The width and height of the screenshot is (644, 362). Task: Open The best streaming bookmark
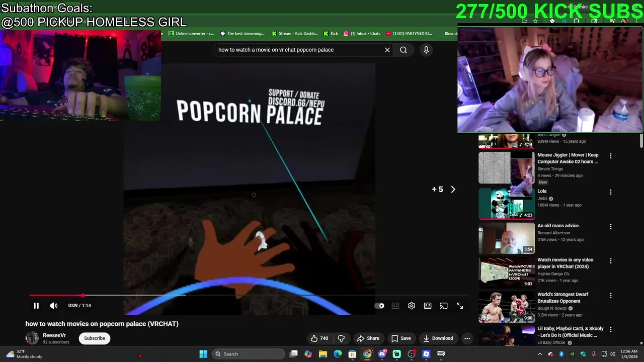242,34
